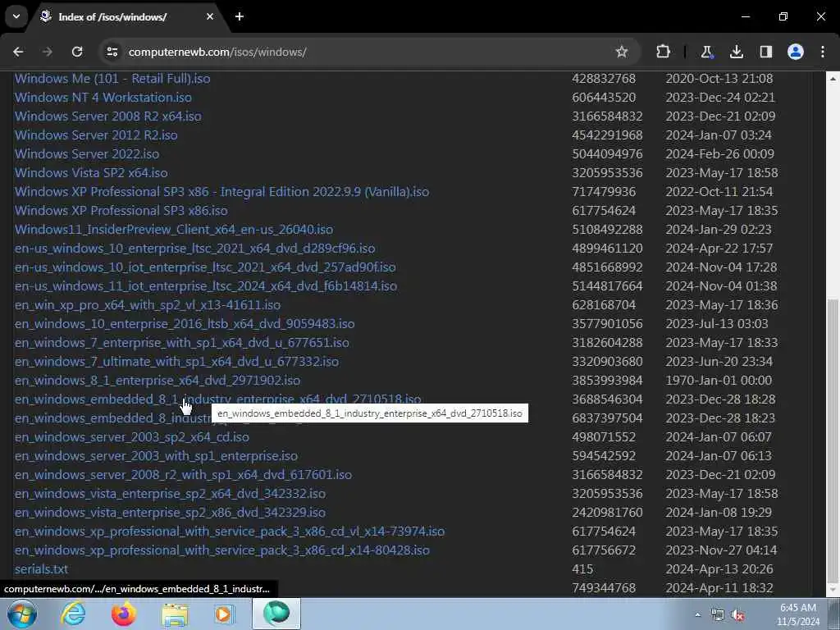This screenshot has width=840, height=630.
Task: Open en_windows_7_ultimate_with_sp1 link
Action: tap(176, 361)
